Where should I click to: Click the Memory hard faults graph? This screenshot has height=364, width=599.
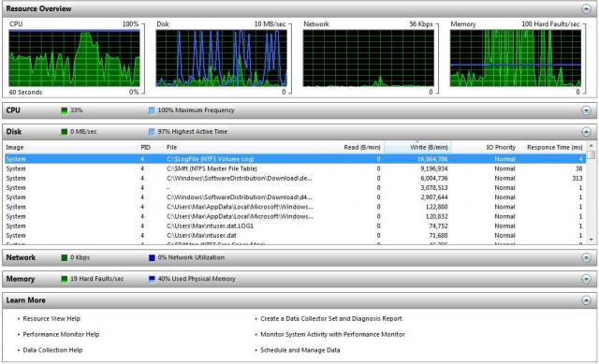click(x=516, y=58)
